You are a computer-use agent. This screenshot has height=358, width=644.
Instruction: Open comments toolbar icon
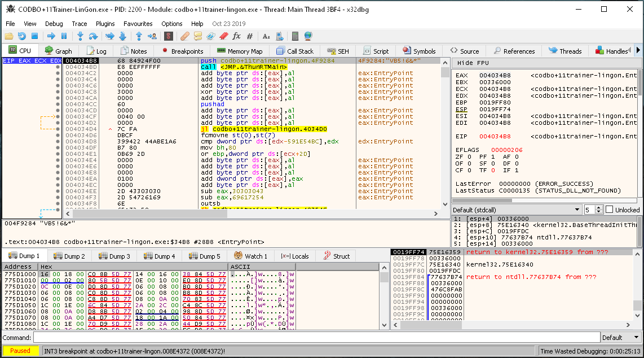click(198, 36)
